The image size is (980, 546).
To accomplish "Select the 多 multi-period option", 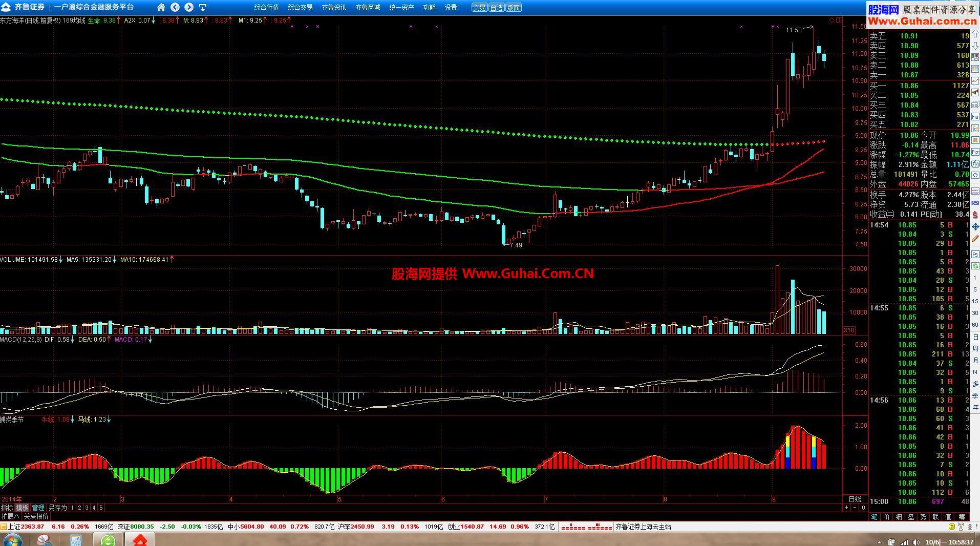I will click(975, 384).
